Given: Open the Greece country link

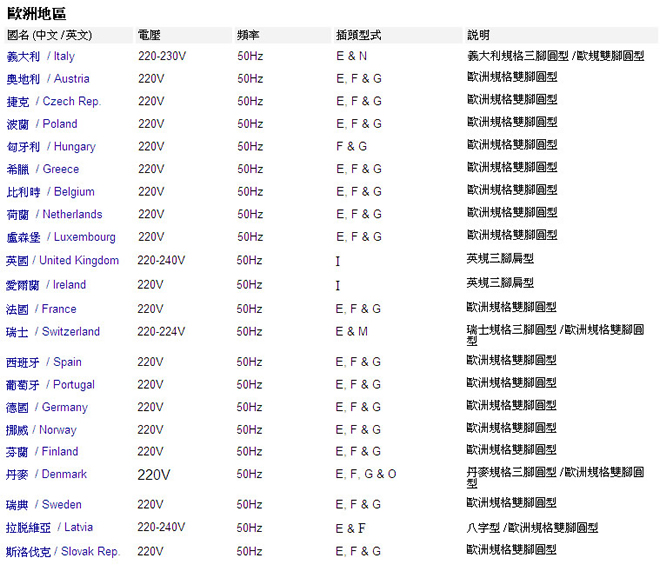Looking at the screenshot, I should click(43, 169).
